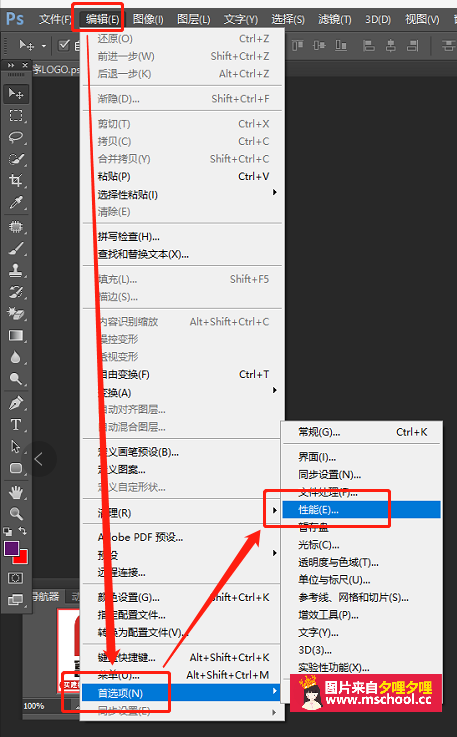Select the Lasso tool
This screenshot has height=737, width=457.
[16, 138]
